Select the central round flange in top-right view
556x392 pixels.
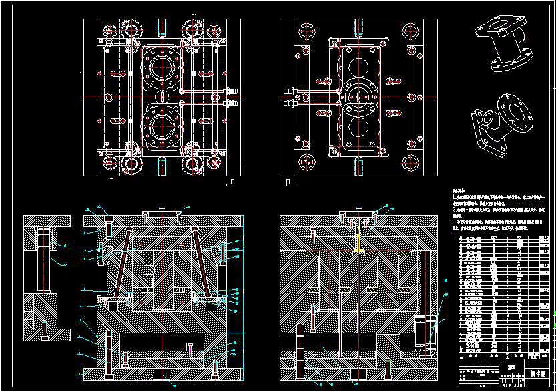tap(358, 97)
